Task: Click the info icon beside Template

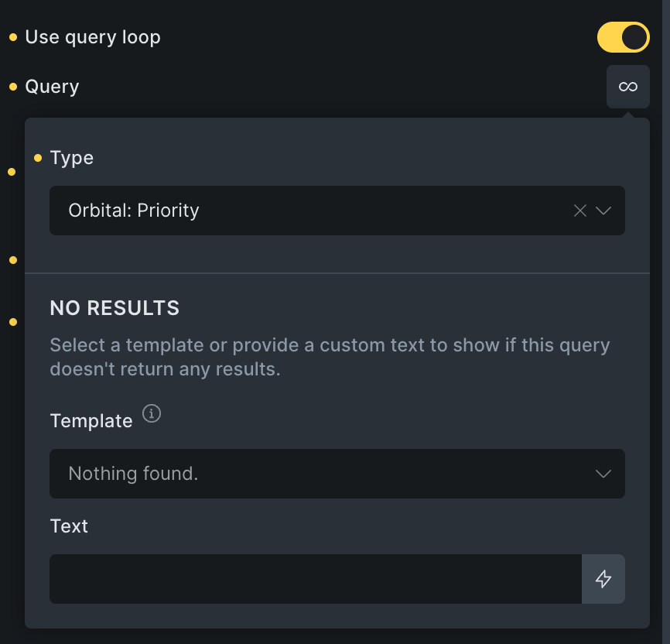Action: (152, 414)
